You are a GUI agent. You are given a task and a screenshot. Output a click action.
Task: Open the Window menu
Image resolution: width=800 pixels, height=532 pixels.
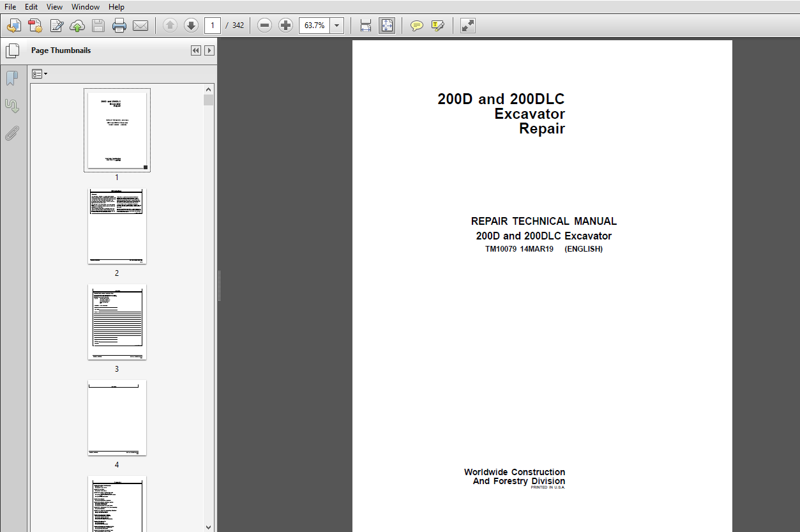point(85,6)
